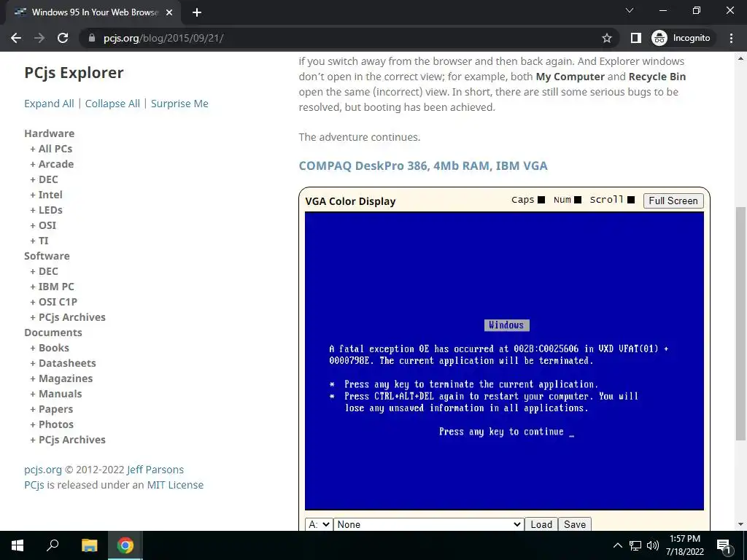Click the scrollbar down arrow
Screen dimensions: 747x560
coord(740,525)
